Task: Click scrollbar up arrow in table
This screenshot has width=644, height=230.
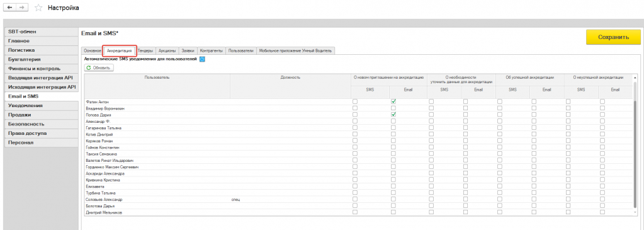Action: point(635,78)
